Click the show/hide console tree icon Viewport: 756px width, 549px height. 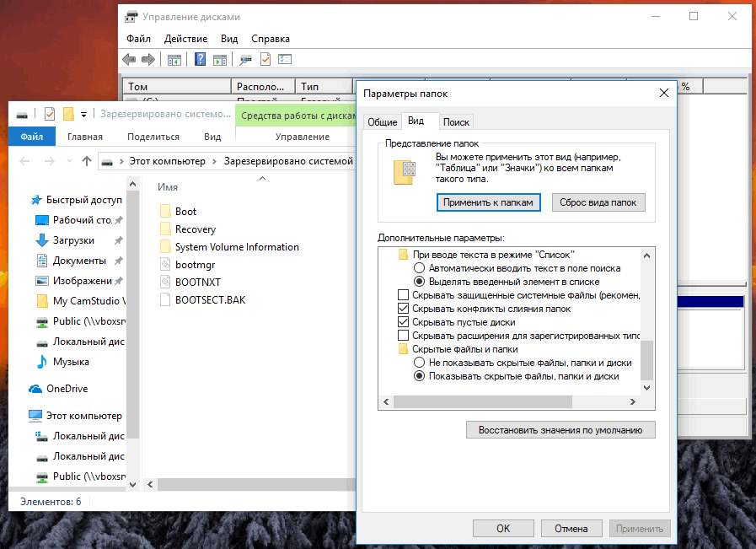pos(174,59)
